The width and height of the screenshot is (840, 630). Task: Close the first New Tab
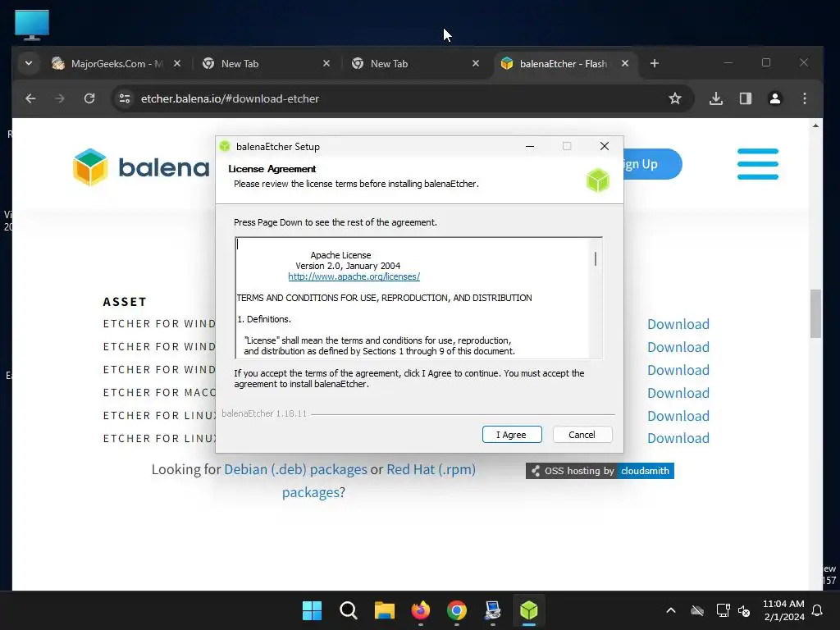[326, 64]
